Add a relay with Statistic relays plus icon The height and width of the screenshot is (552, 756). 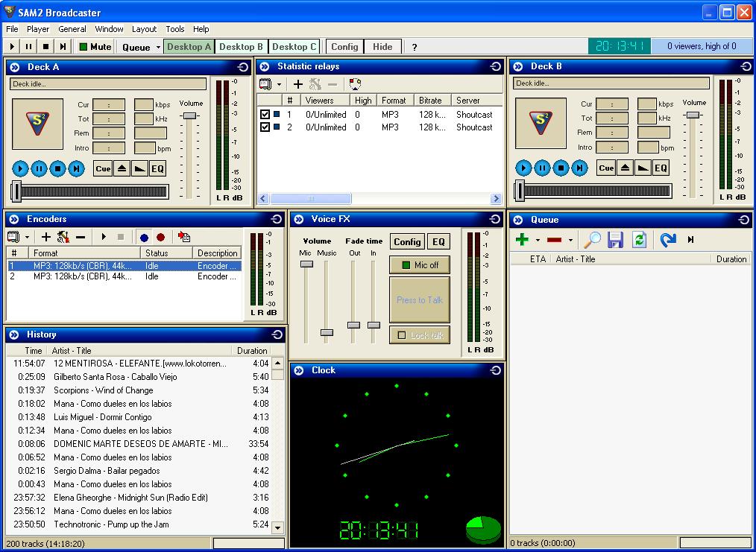[x=298, y=84]
